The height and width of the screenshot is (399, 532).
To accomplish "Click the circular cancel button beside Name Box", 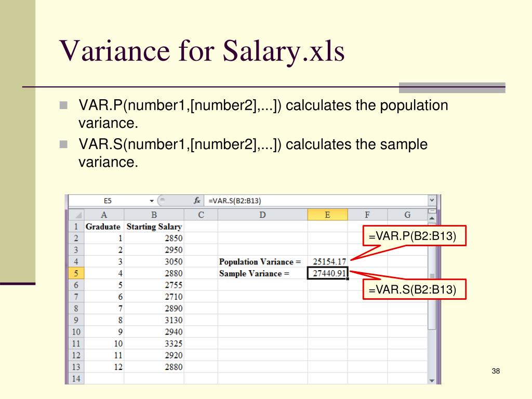I will click(163, 201).
